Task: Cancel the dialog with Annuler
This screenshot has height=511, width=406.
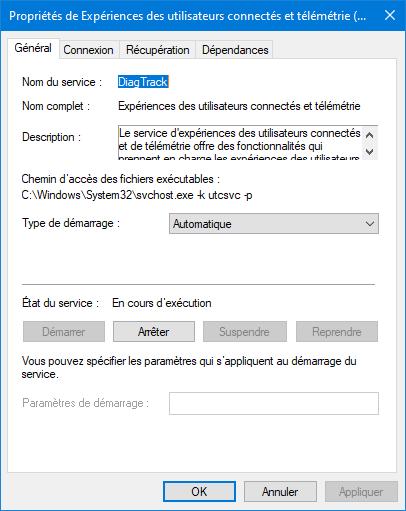Action: [280, 491]
